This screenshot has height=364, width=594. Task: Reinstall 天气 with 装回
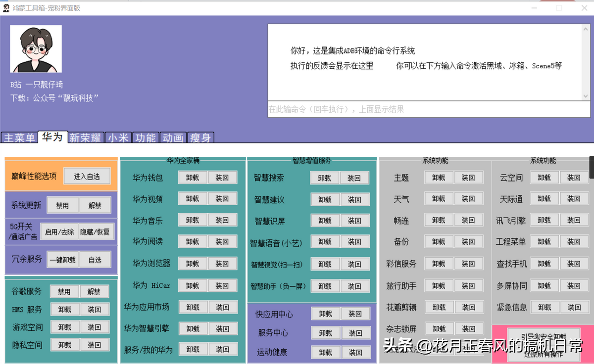click(468, 198)
